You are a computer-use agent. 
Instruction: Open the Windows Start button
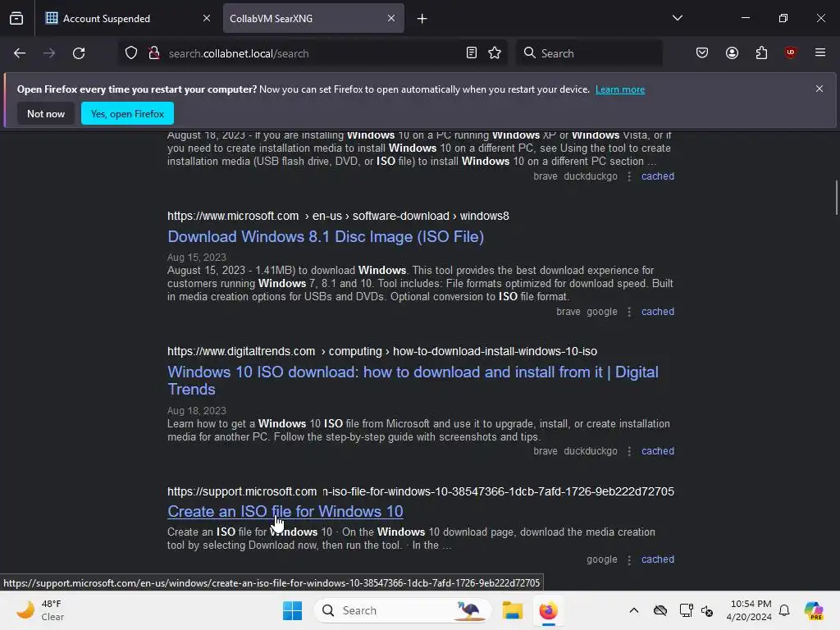pos(293,610)
